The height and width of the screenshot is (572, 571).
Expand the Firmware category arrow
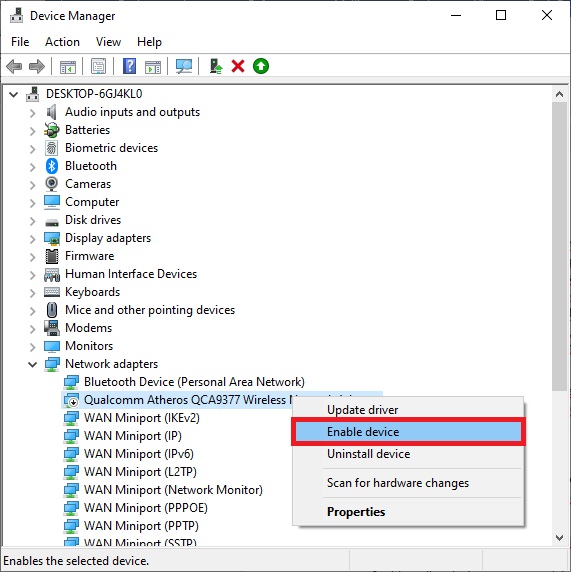tap(32, 257)
